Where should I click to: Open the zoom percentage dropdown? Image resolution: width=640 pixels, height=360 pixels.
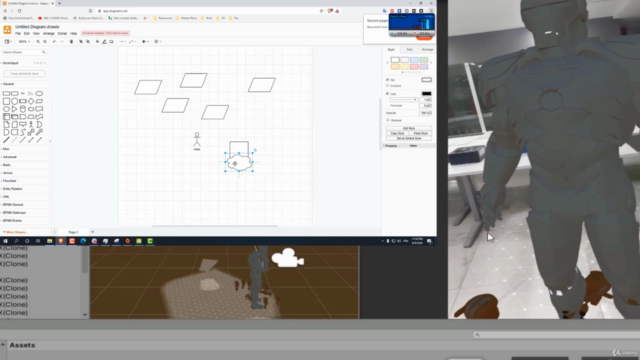point(24,42)
